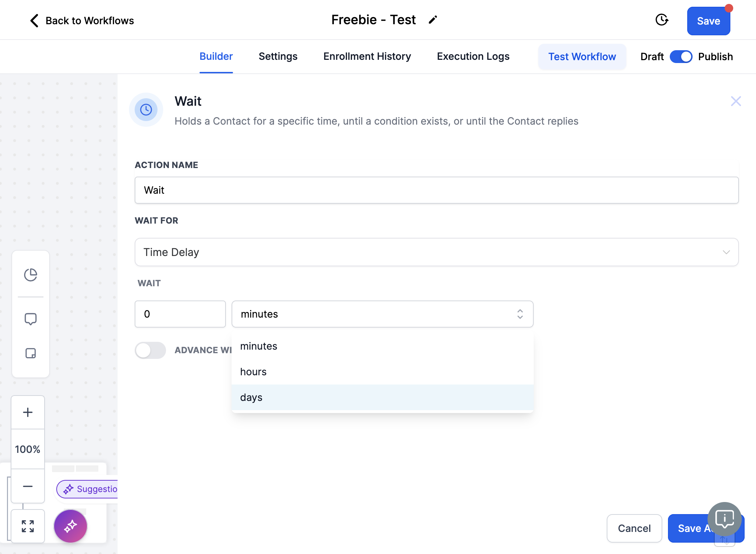Screen dimensions: 756x554
Task: Click the back arrow chevron icon
Action: click(x=34, y=21)
